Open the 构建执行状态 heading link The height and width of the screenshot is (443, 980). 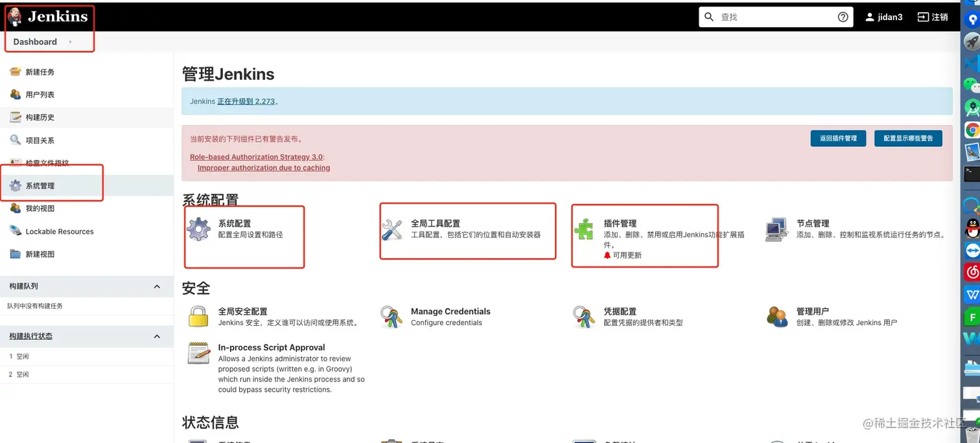pyautogui.click(x=31, y=336)
